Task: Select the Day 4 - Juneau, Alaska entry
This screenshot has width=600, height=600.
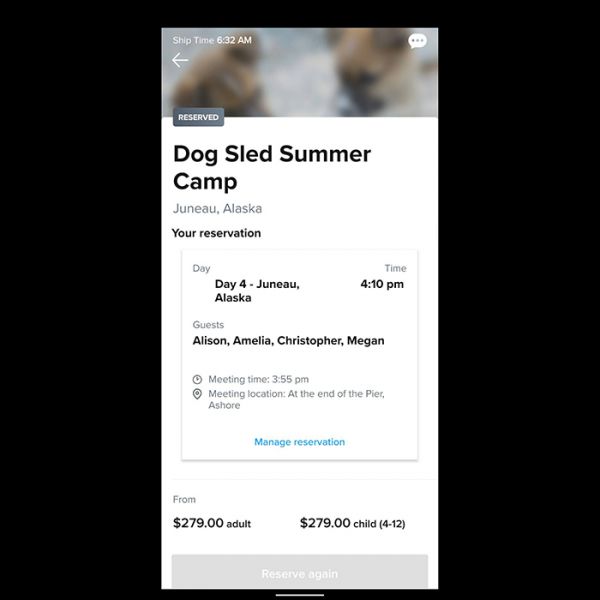Action: (257, 291)
